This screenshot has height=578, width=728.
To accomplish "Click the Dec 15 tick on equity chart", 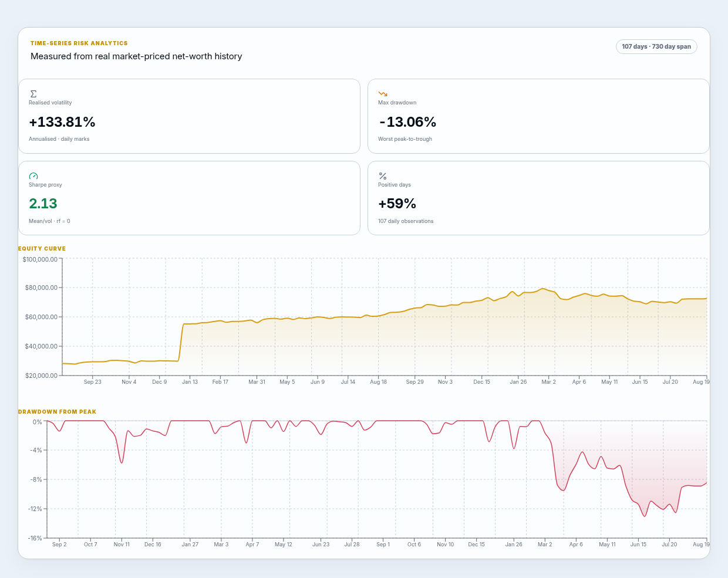I will [x=482, y=382].
